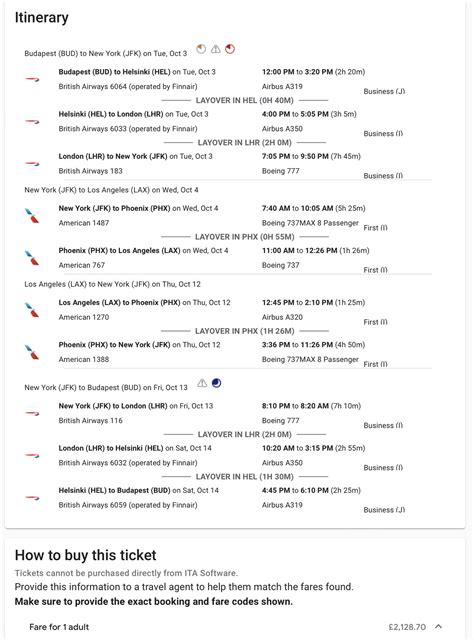The image size is (474, 640).
Task: Click red clock icon beside Tue, Oct 3
Action: [230, 49]
